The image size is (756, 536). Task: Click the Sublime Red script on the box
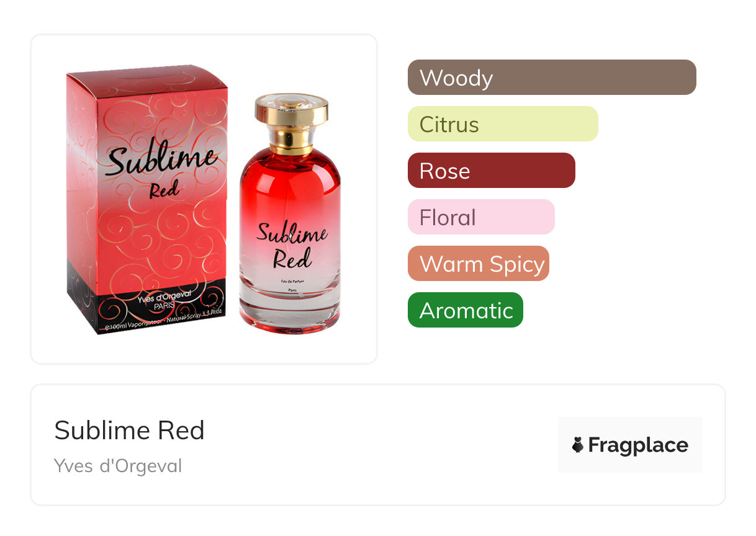pyautogui.click(x=161, y=169)
